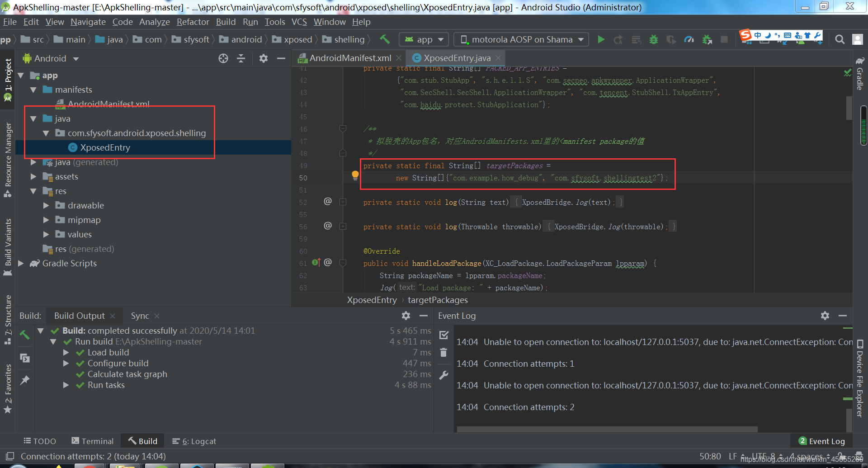Click the Make Project hammer icon

(x=385, y=39)
